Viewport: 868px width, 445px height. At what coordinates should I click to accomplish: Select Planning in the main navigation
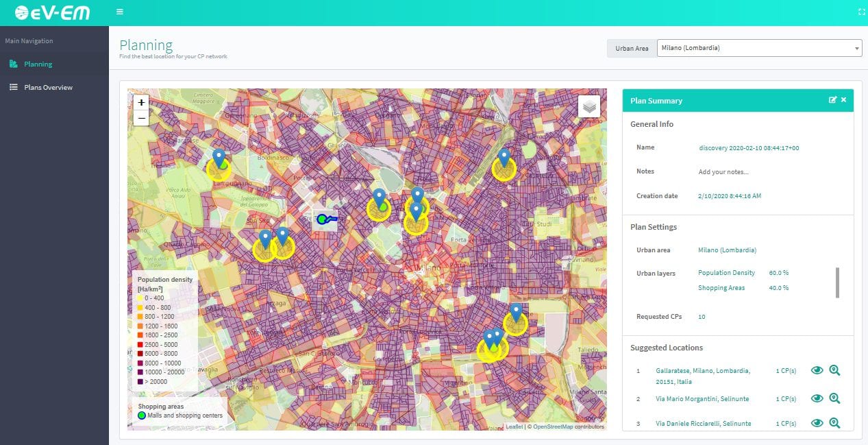click(x=38, y=64)
